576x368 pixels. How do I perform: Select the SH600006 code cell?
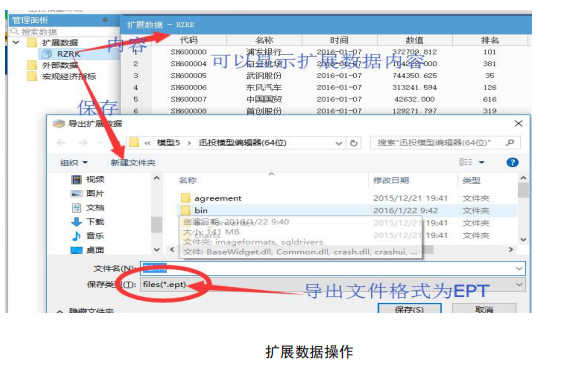(188, 87)
